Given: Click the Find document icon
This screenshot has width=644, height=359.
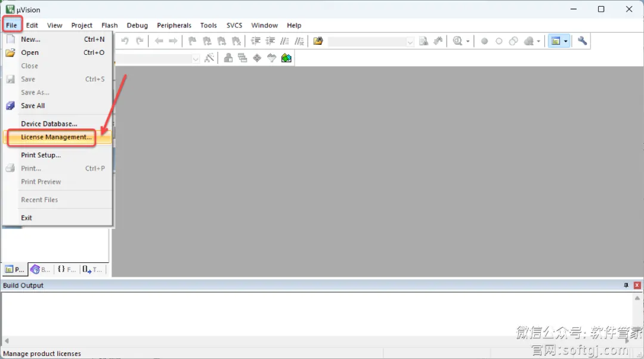Looking at the screenshot, I should click(x=423, y=41).
